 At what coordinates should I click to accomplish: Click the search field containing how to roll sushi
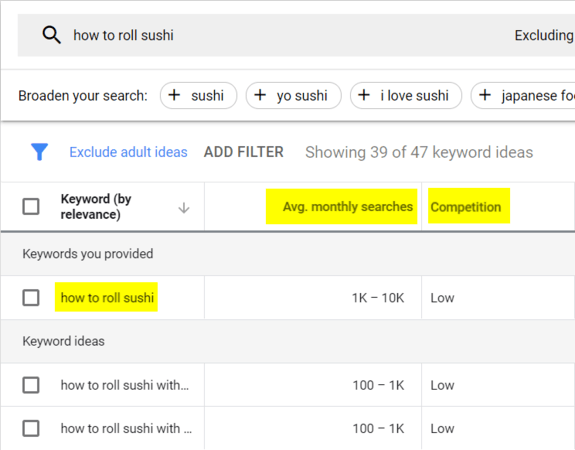coord(296,35)
